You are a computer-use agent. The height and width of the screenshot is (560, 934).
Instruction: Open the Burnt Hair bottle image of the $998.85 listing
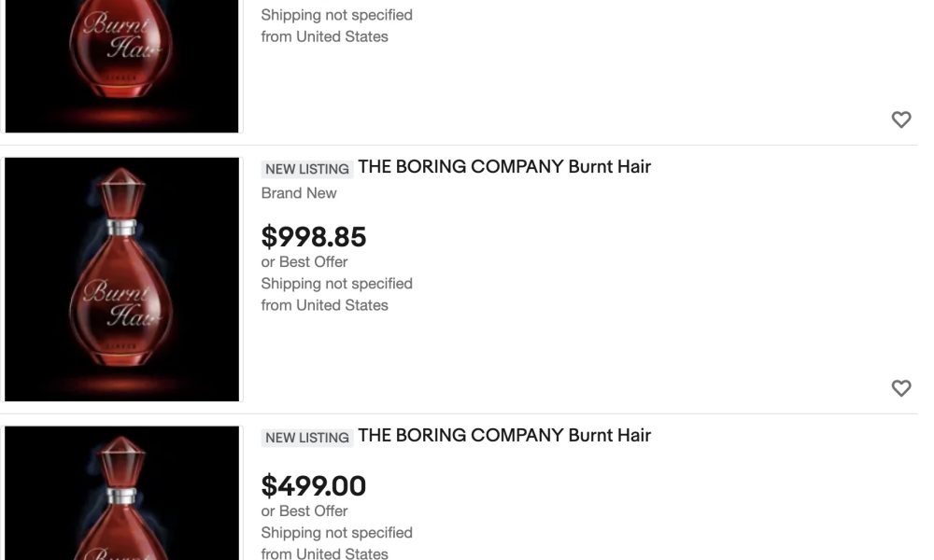pos(122,279)
